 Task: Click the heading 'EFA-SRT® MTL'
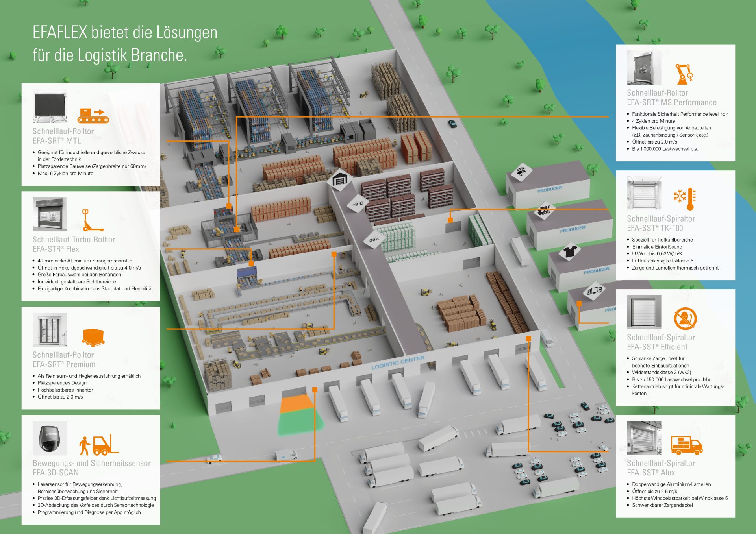(57, 141)
